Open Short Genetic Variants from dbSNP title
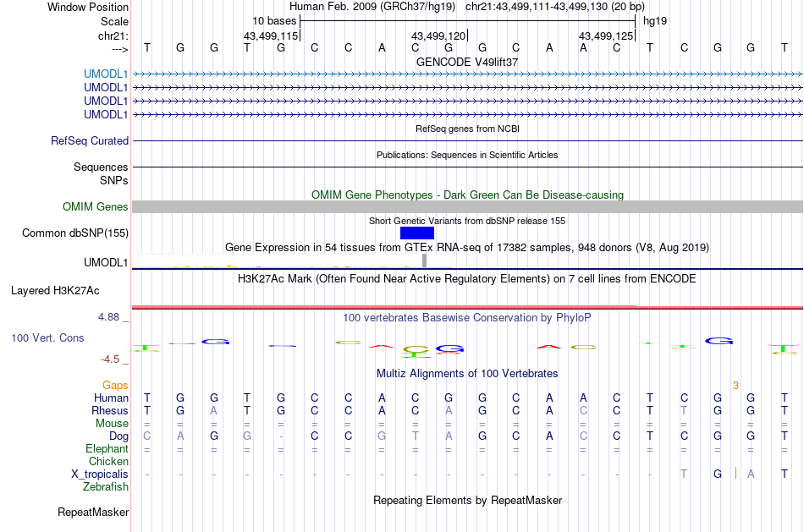The height and width of the screenshot is (532, 804). click(467, 221)
